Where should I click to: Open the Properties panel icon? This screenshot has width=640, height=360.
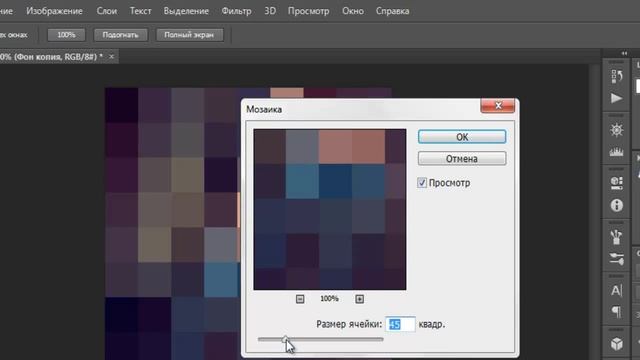(x=616, y=182)
